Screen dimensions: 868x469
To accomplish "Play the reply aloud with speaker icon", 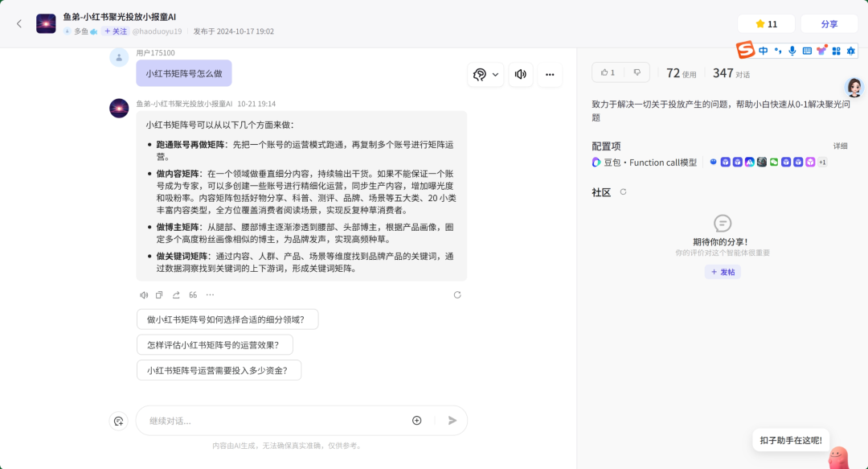I will (144, 295).
